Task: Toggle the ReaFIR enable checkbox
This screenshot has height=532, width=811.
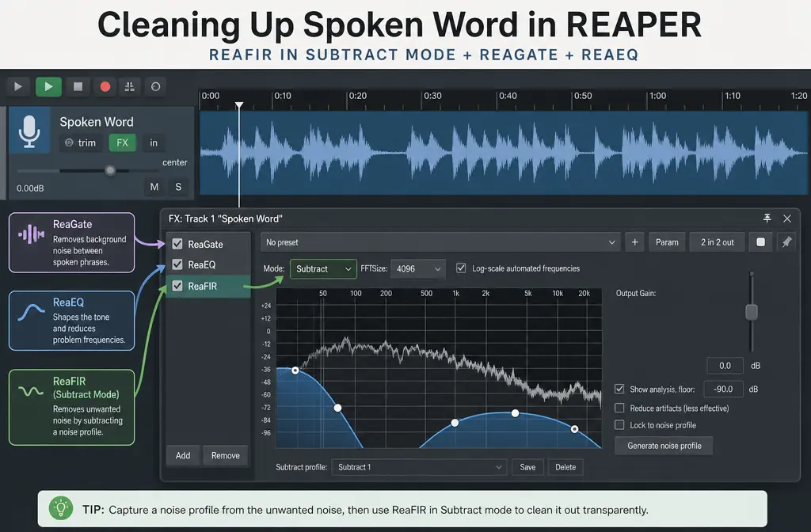Action: pos(177,285)
